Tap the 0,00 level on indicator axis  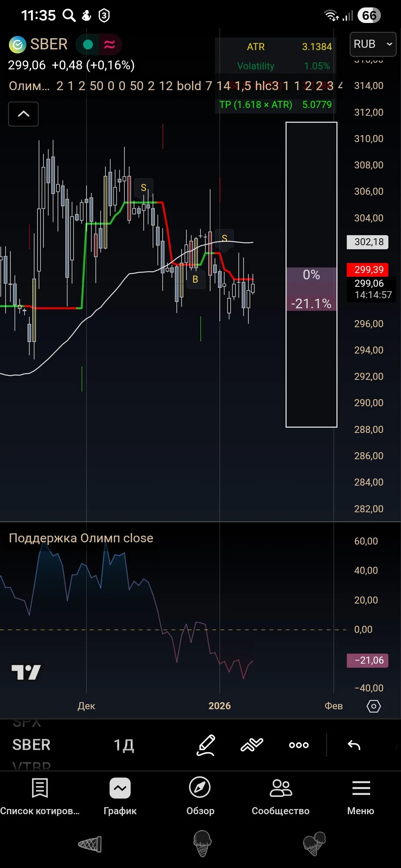(x=363, y=629)
